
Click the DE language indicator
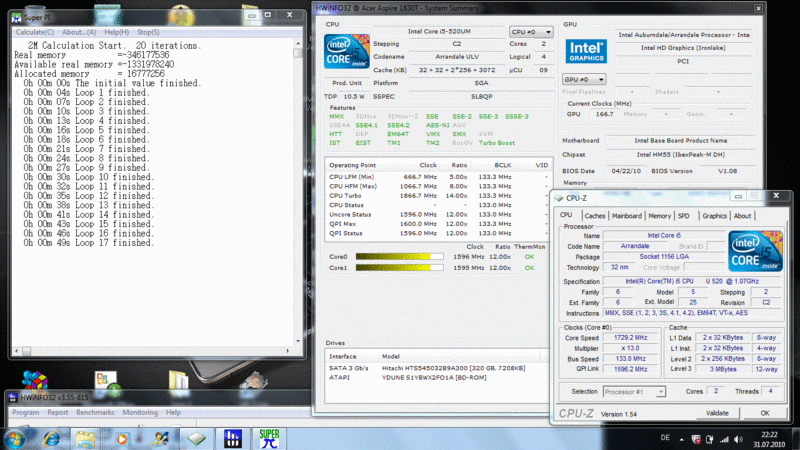pyautogui.click(x=665, y=438)
